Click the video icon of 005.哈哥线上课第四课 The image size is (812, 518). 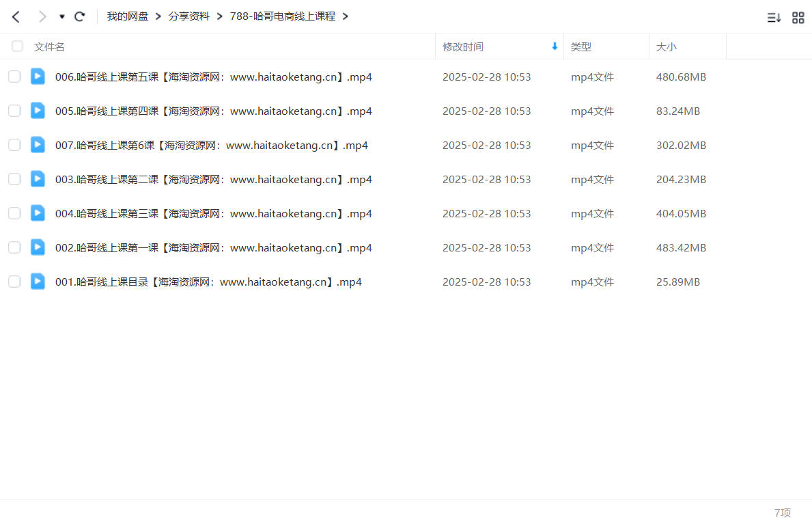[x=38, y=110]
